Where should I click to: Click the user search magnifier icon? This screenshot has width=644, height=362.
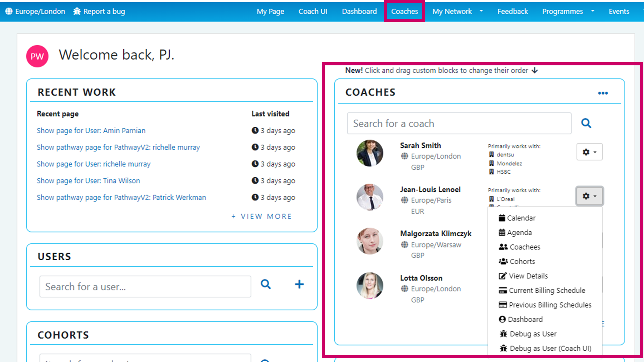click(266, 284)
